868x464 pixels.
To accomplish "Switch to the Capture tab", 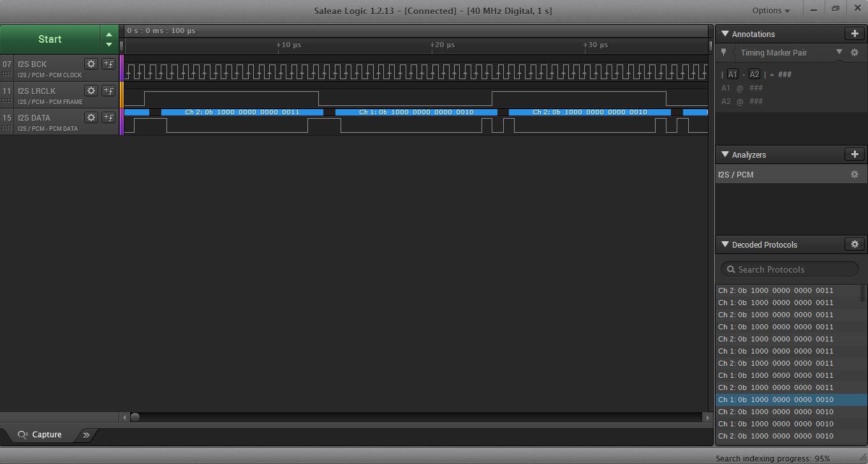I will (40, 435).
